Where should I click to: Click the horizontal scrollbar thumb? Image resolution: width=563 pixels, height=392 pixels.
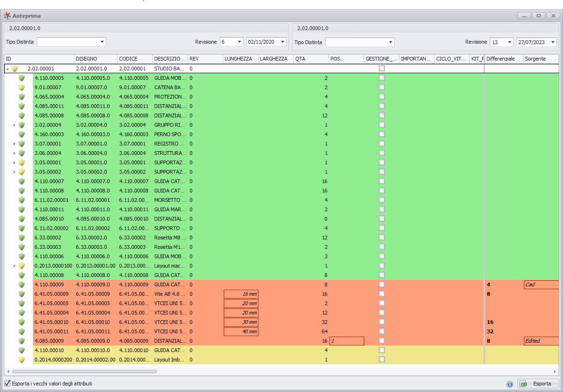point(85,371)
